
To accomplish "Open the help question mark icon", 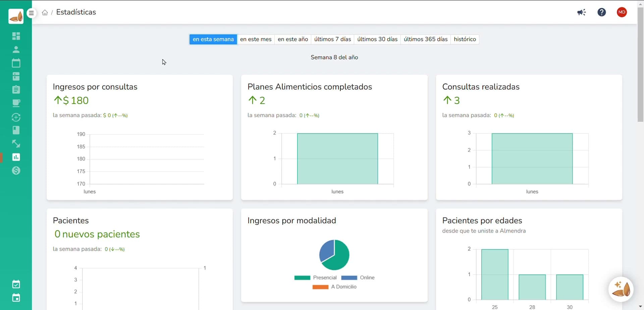I will (601, 12).
